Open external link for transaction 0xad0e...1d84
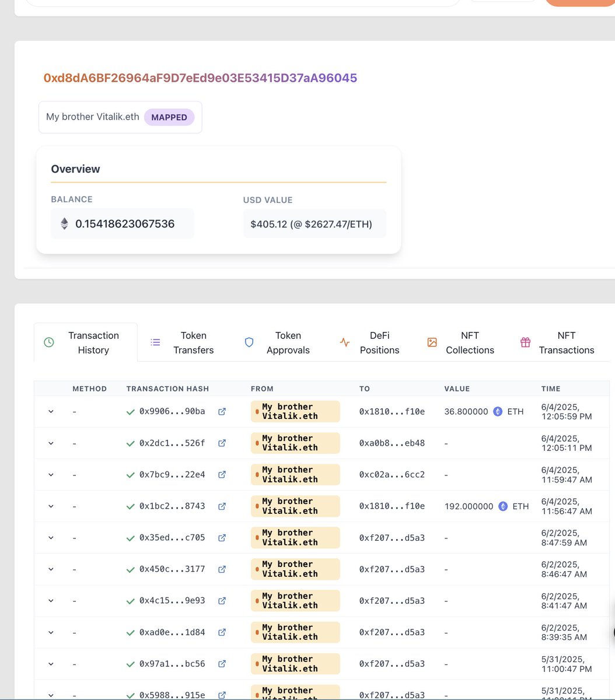Screen dimensions: 615x700 click(x=222, y=632)
